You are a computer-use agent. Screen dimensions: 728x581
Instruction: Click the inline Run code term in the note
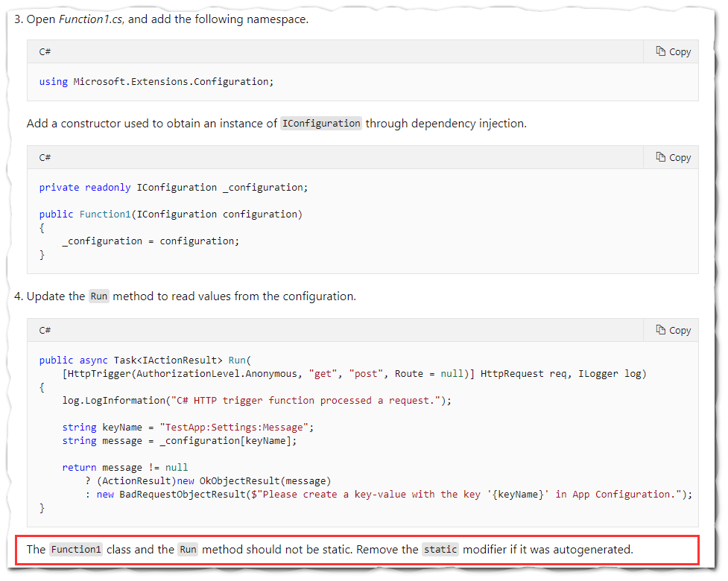click(188, 550)
